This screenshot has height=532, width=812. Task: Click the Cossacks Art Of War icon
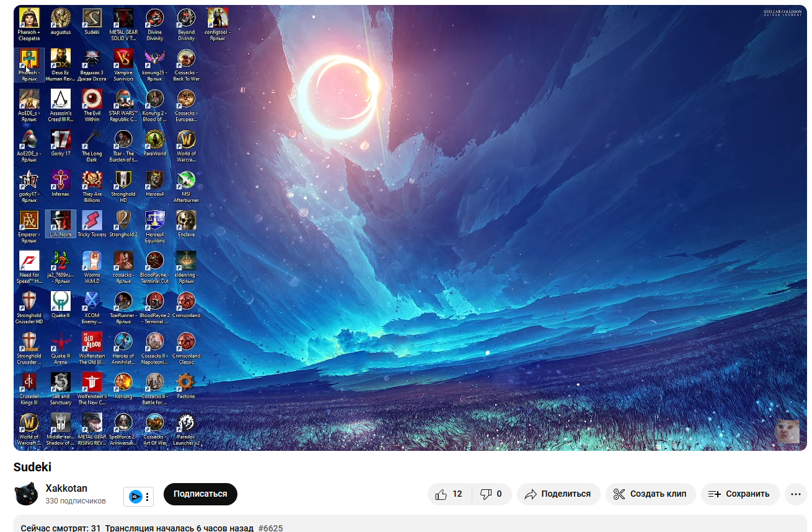(154, 429)
